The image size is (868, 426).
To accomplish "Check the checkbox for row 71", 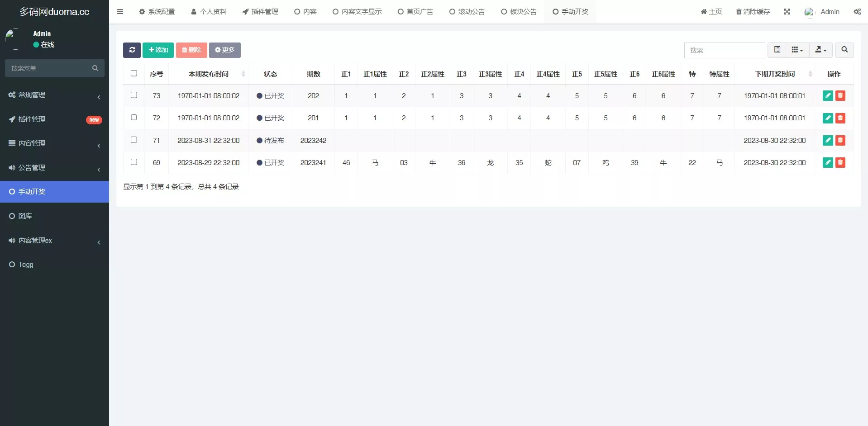I will 134,140.
